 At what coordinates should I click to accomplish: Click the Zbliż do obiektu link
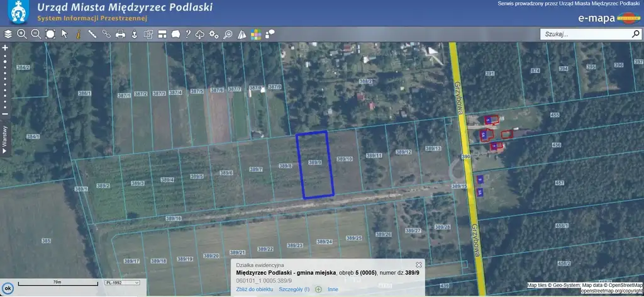tap(255, 289)
